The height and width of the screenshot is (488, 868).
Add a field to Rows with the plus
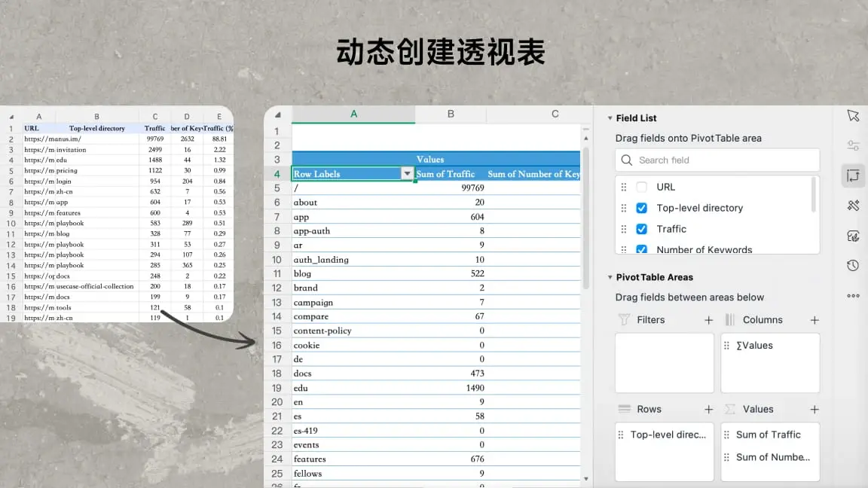pyautogui.click(x=708, y=410)
